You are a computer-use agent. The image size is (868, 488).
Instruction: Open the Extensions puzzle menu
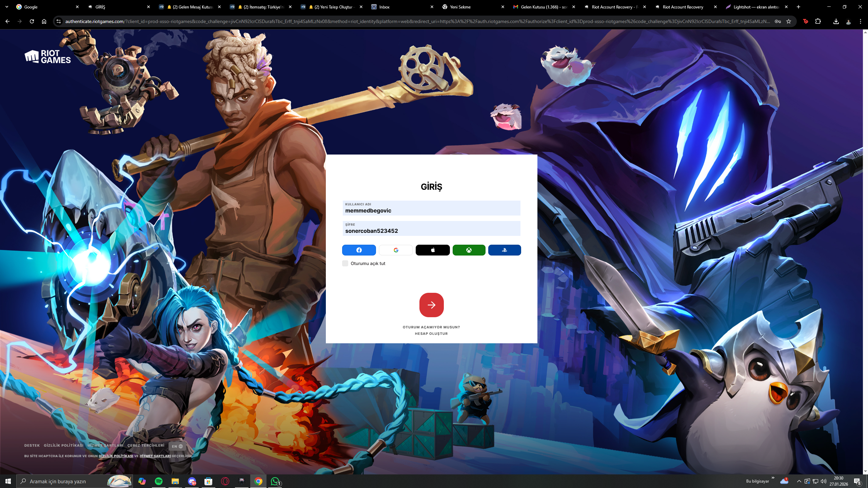tap(818, 21)
